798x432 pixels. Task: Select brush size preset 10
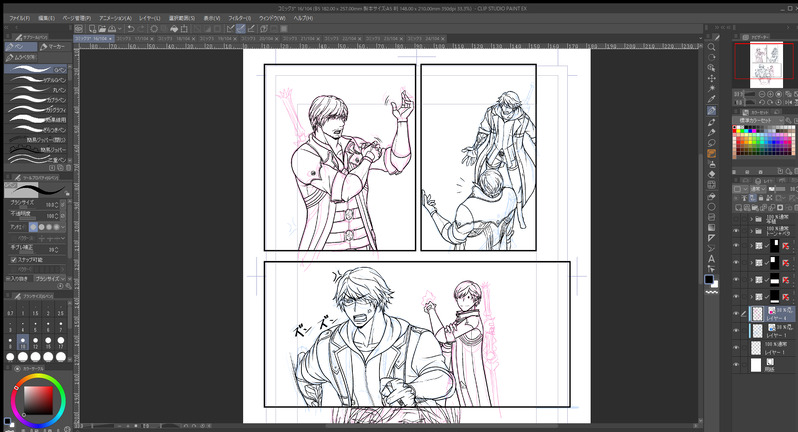click(x=22, y=341)
